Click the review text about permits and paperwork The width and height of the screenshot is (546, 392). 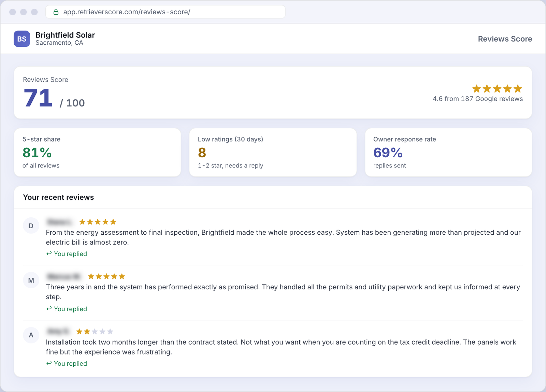283,292
